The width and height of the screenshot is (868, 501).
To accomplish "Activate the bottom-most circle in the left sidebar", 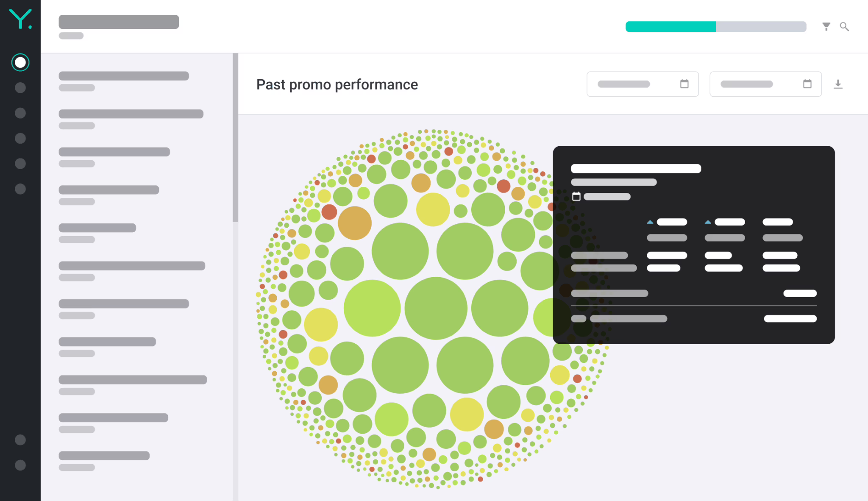I will [20, 465].
